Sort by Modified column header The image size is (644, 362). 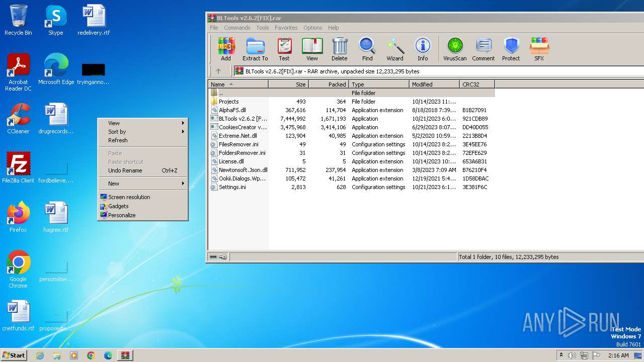tap(434, 84)
